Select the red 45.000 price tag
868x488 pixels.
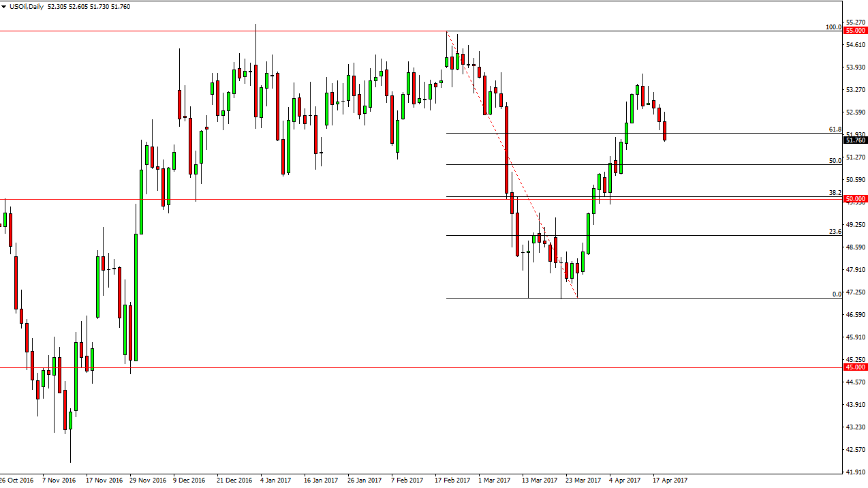(855, 367)
